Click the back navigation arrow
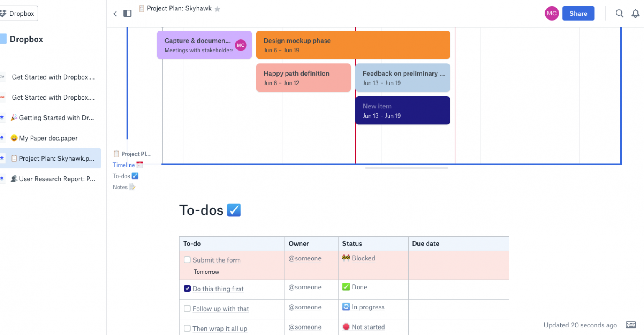This screenshot has width=644, height=335. tap(115, 13)
